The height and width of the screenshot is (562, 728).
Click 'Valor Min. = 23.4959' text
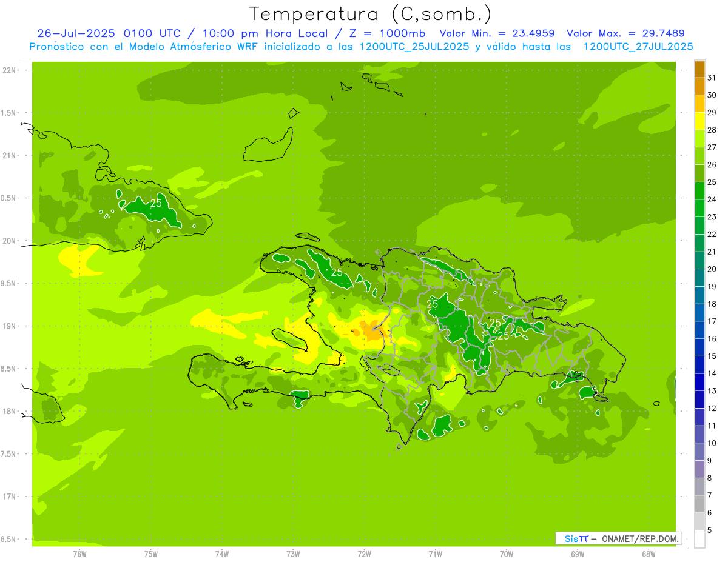coord(497,33)
